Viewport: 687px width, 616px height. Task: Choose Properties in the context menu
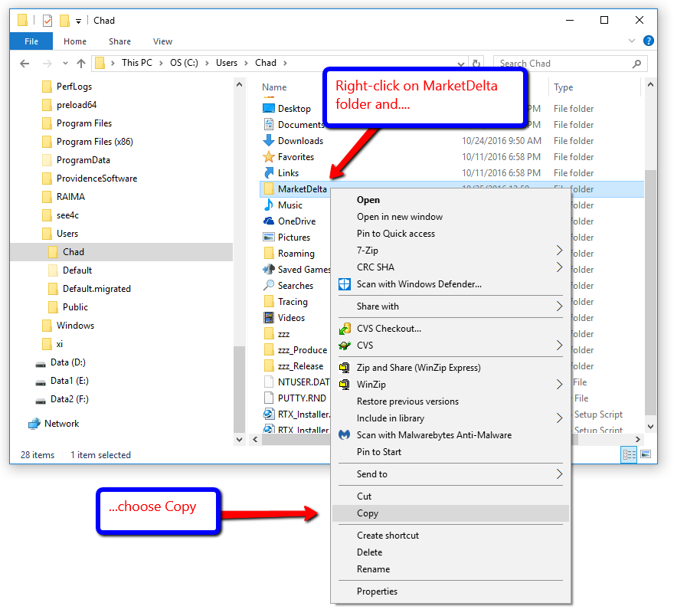click(x=450, y=591)
